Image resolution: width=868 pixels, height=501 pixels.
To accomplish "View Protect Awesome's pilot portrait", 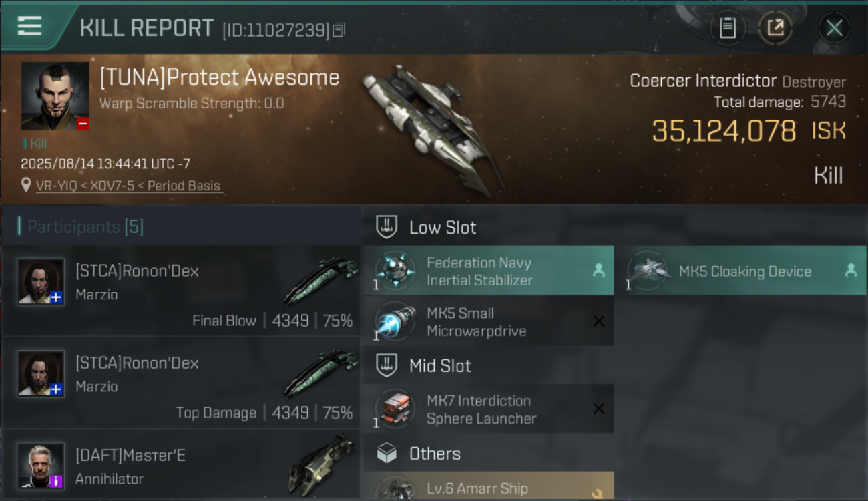I will click(55, 96).
